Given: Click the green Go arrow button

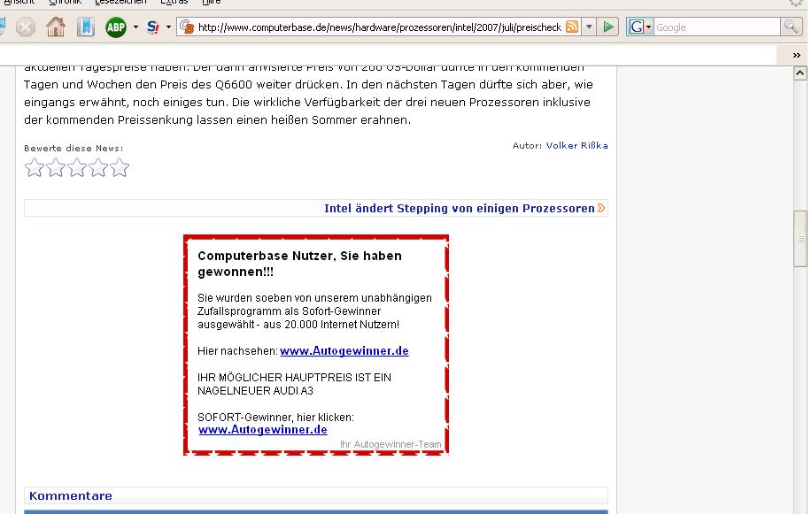Looking at the screenshot, I should click(608, 27).
